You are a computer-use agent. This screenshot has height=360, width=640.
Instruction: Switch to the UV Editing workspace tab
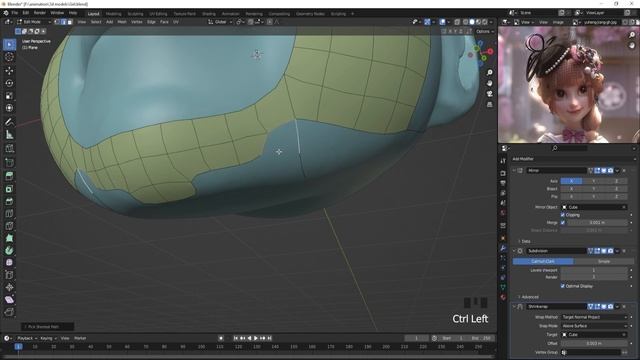158,13
